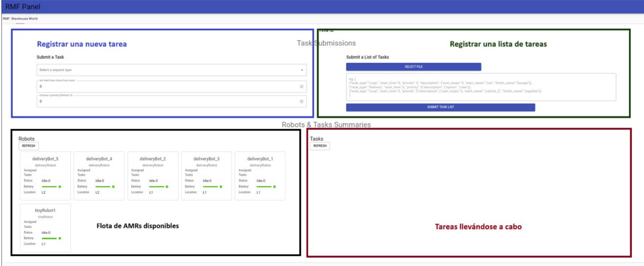
Task: Click the tinyRobot1 card name
Action: 45,210
